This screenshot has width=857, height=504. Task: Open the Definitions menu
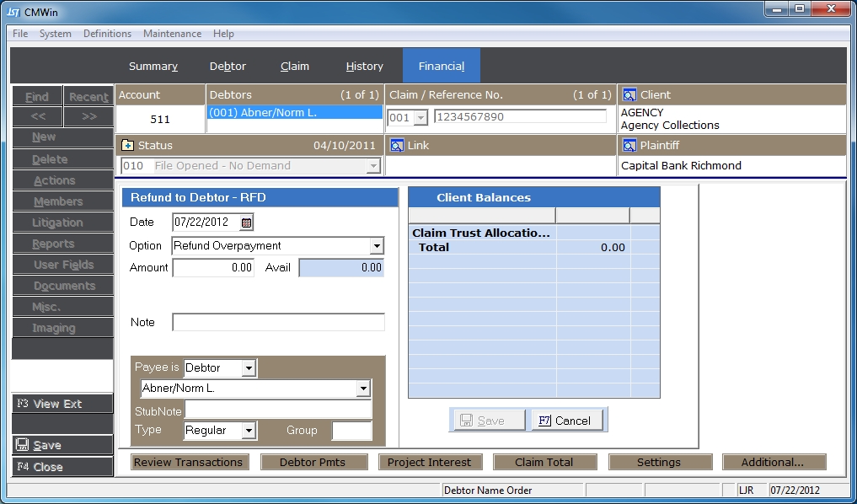click(107, 34)
